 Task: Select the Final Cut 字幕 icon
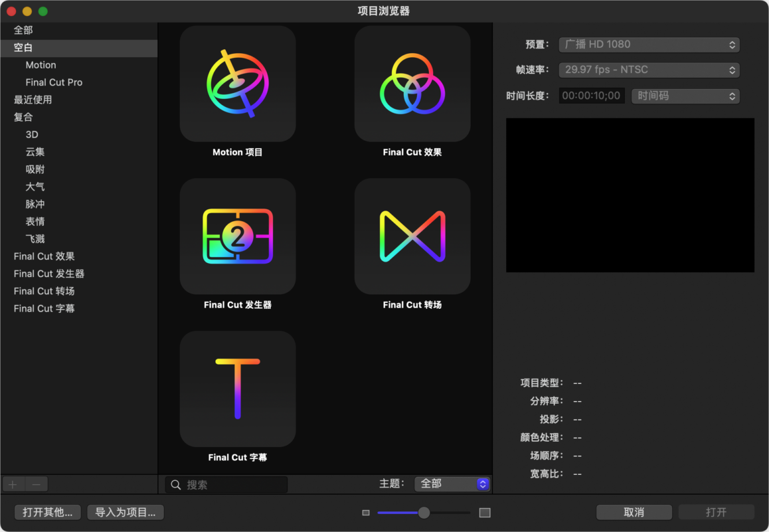coord(238,389)
